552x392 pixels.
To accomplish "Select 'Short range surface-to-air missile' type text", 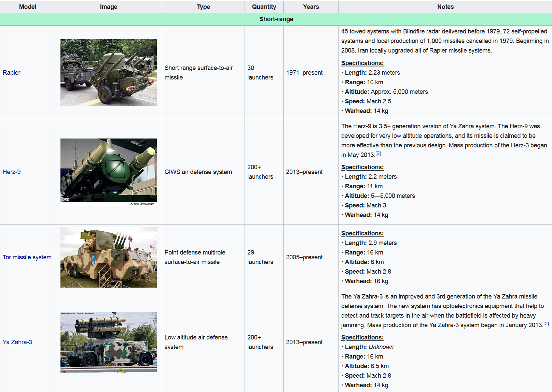I will coord(198,73).
